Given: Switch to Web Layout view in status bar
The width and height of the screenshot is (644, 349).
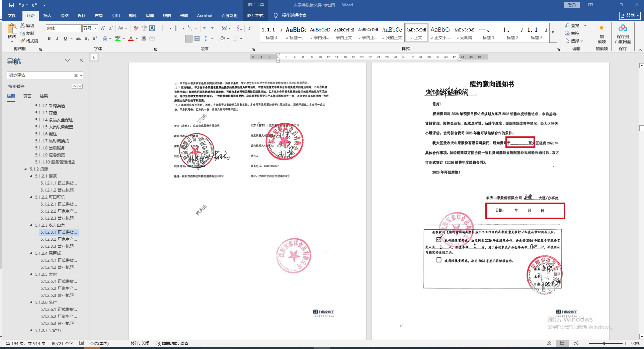Looking at the screenshot, I should tap(576, 343).
